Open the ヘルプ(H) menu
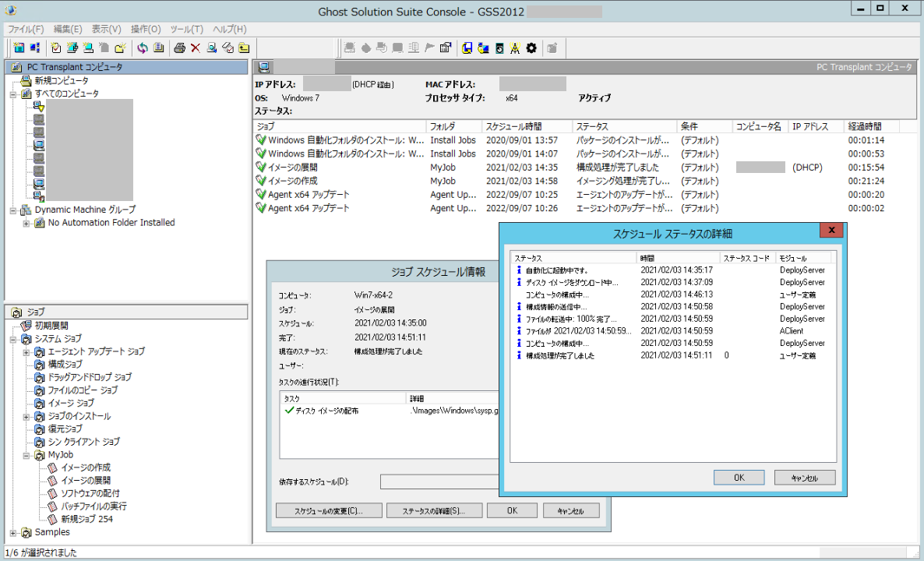 [x=229, y=29]
